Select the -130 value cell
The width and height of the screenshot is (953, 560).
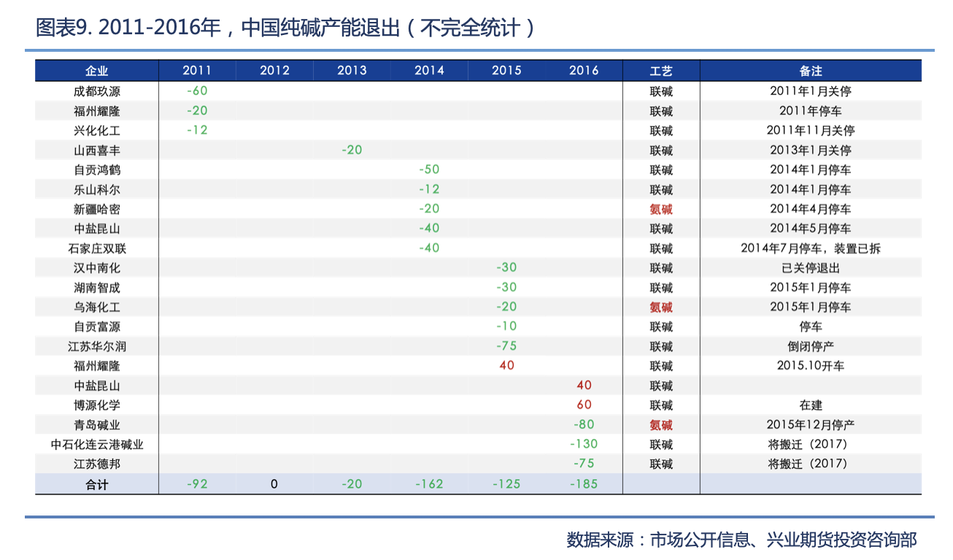[584, 444]
